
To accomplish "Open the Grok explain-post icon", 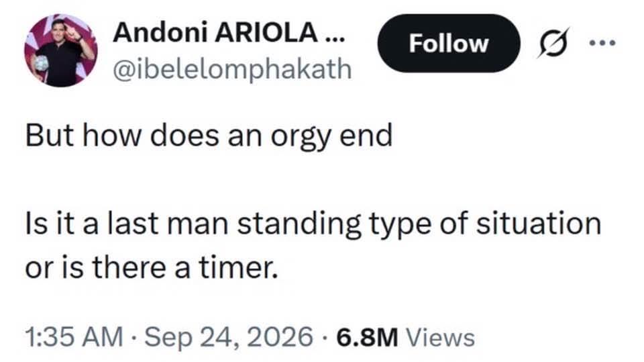I will pos(553,42).
